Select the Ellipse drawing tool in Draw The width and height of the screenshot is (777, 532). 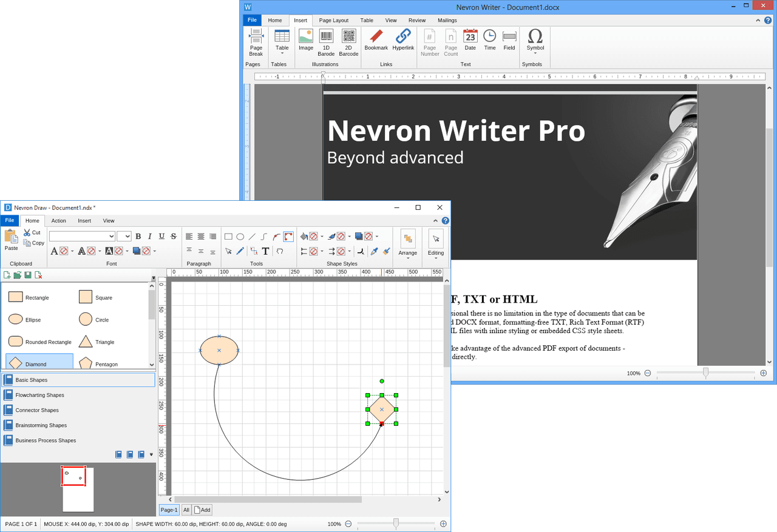click(240, 237)
